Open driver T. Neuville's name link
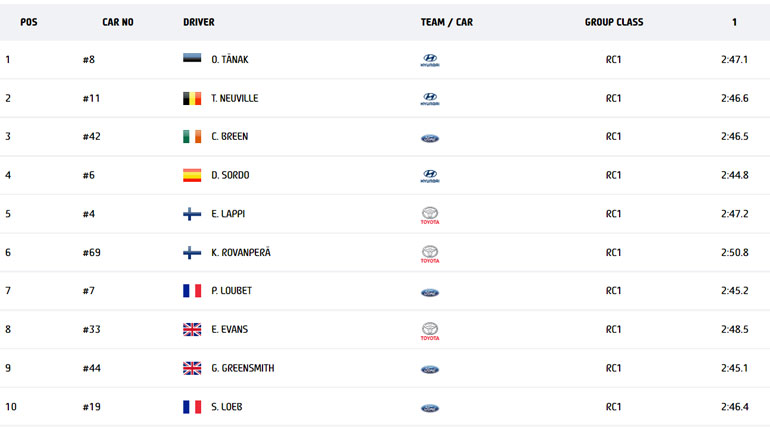This screenshot has width=770, height=433. pyautogui.click(x=235, y=98)
